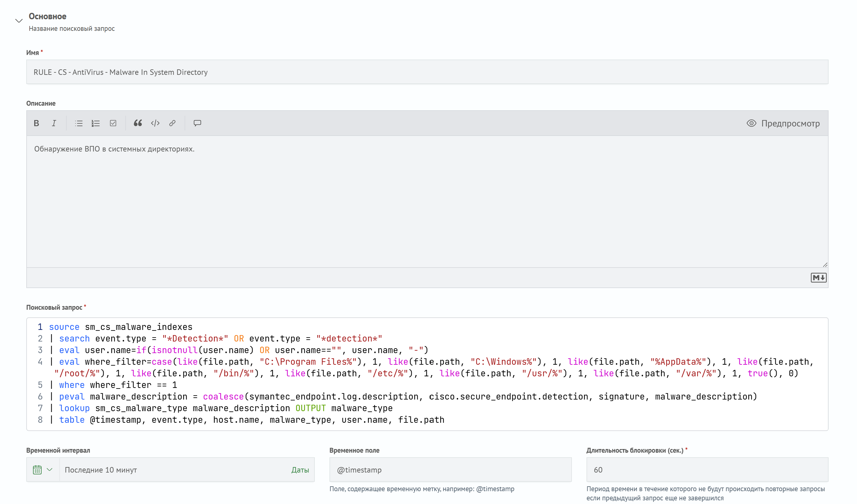
Task: Open the calendar time interval dropdown
Action: point(43,470)
